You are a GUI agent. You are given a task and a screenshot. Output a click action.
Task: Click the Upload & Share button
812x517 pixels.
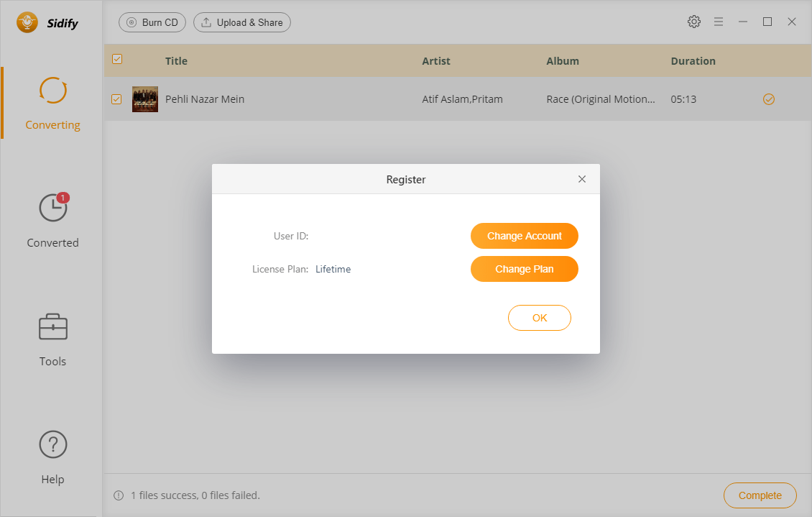coord(242,22)
